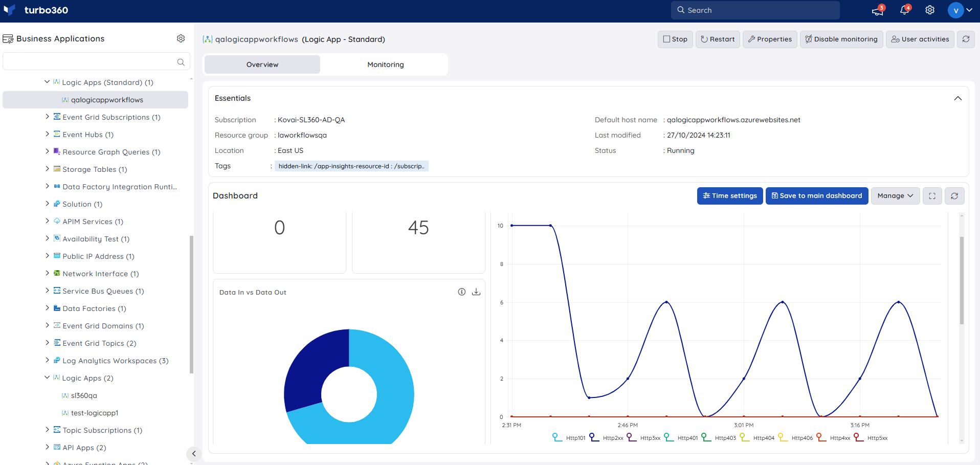Image resolution: width=980 pixels, height=465 pixels.
Task: Click the Network Interface tree icon
Action: [57, 273]
